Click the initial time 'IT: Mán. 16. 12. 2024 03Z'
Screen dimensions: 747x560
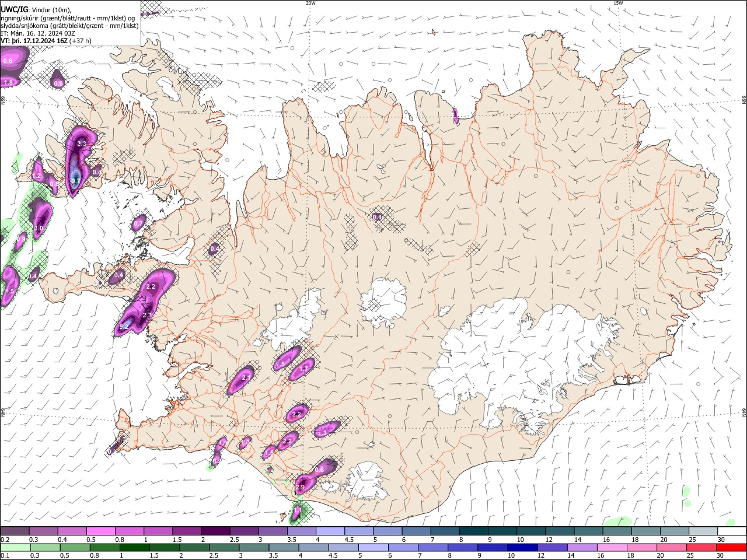coord(38,33)
